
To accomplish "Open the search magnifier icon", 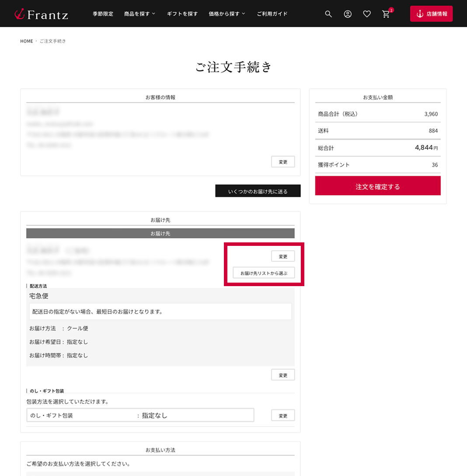I will [x=328, y=14].
